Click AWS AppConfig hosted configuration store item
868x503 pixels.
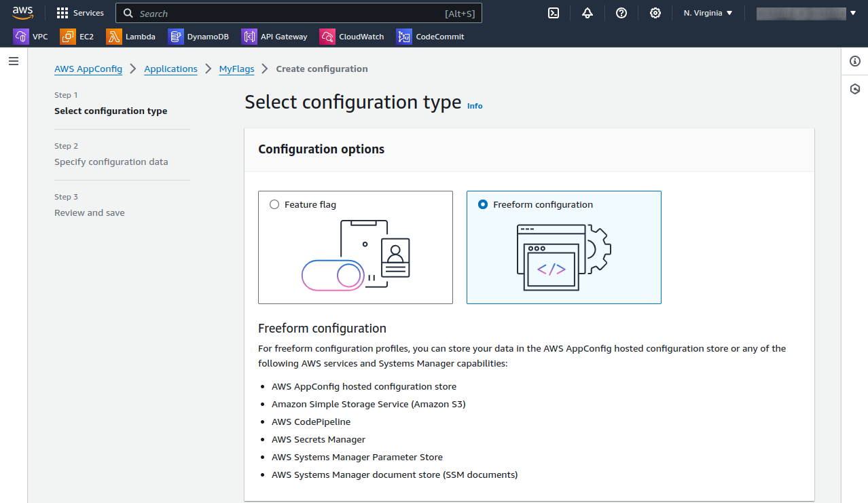[364, 386]
